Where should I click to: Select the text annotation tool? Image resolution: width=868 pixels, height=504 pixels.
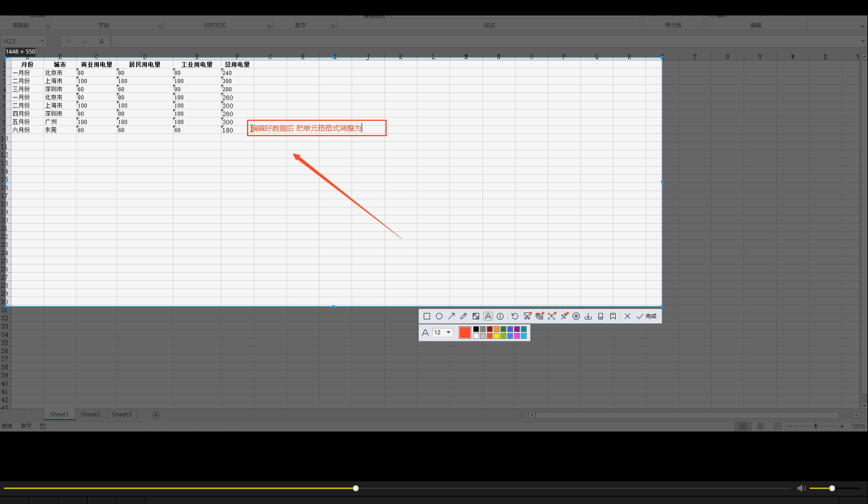pyautogui.click(x=488, y=316)
